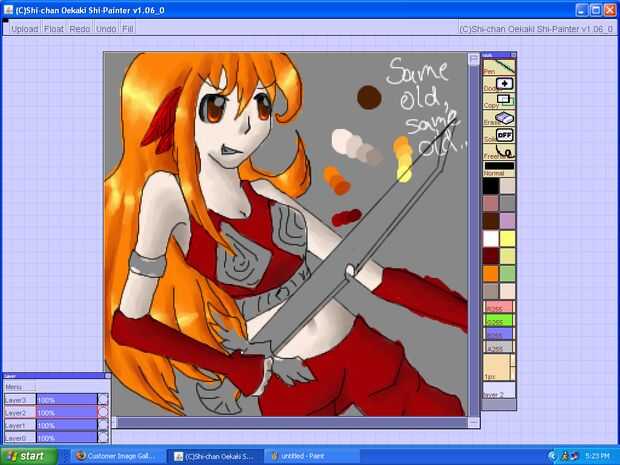Image resolution: width=620 pixels, height=465 pixels.
Task: Pick the black color swatch
Action: (491, 186)
